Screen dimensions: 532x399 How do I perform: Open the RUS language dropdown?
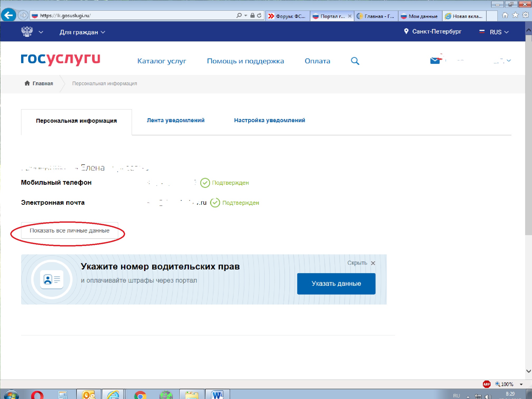494,32
